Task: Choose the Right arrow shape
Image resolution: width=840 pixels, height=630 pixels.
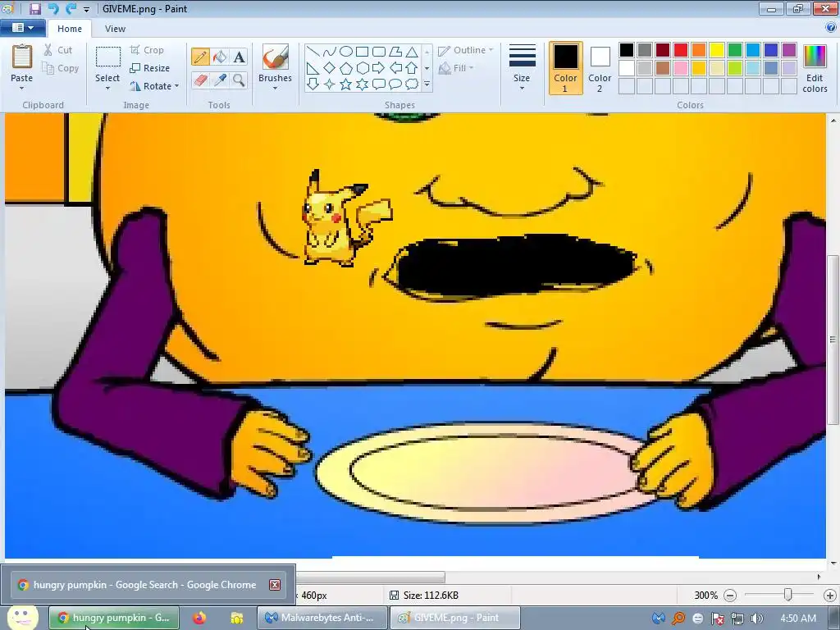Action: [x=379, y=68]
